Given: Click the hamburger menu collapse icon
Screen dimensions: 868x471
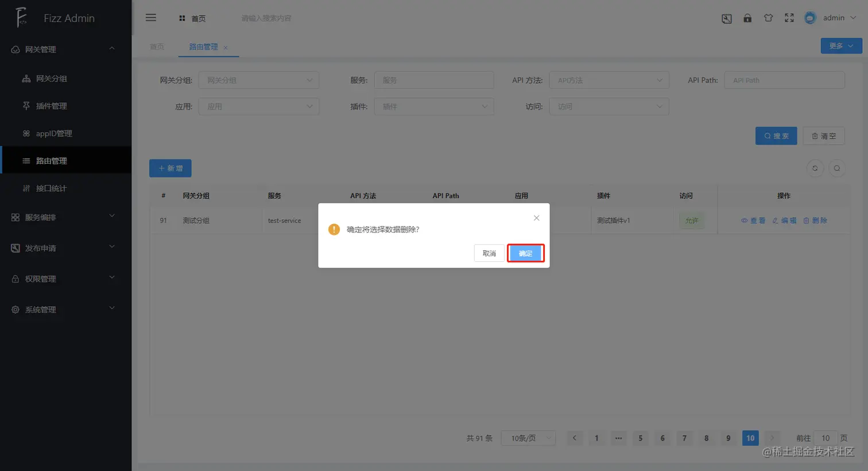Looking at the screenshot, I should tap(151, 18).
